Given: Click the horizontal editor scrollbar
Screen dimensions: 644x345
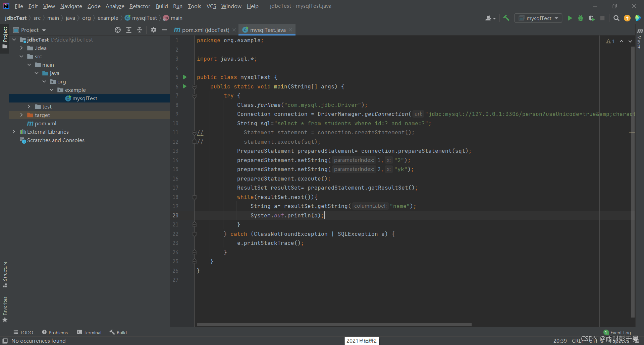Looking at the screenshot, I should pos(334,325).
